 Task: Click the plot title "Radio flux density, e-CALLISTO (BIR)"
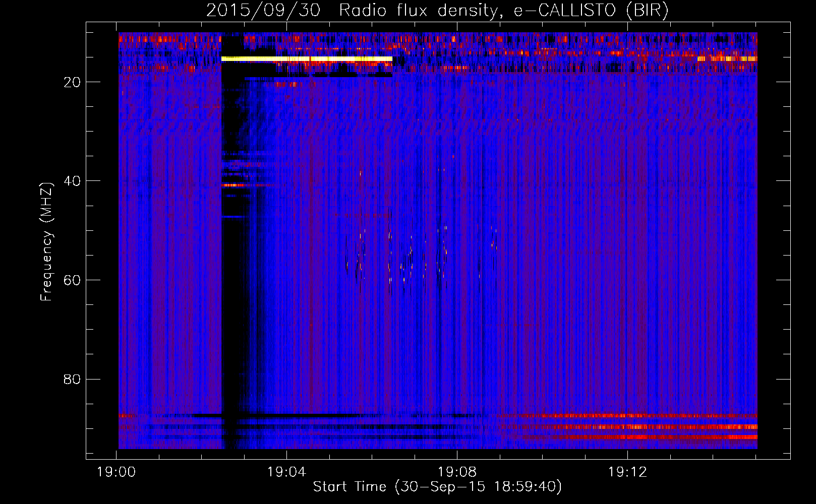pyautogui.click(x=504, y=11)
